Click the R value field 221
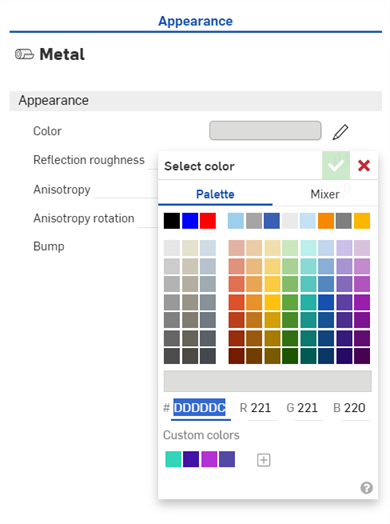Screen dimensions: 390x524 [261, 408]
